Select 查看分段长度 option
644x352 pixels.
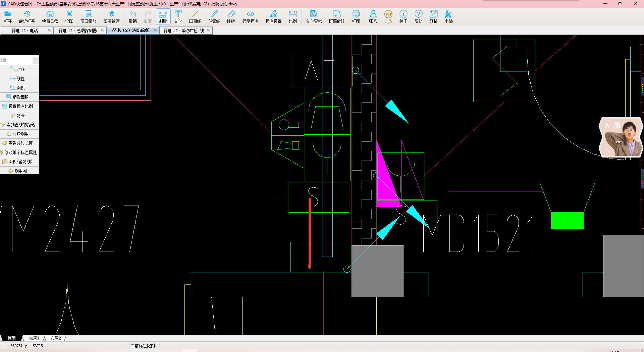[19, 143]
